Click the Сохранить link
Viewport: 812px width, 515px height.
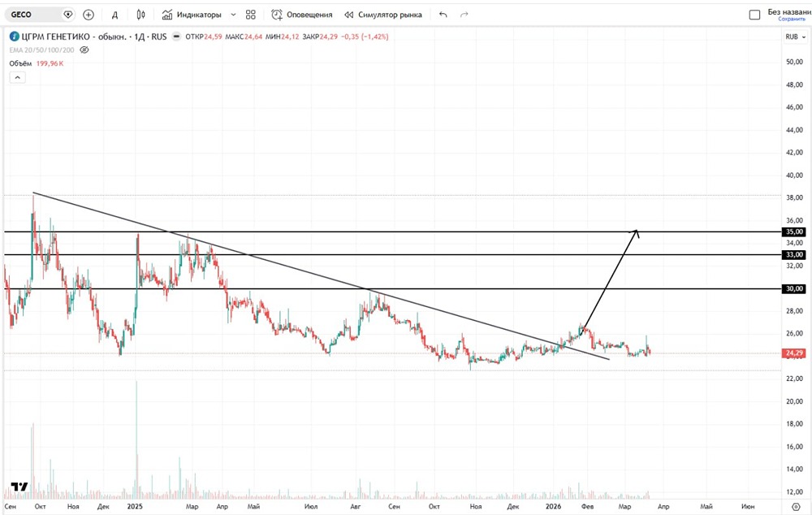click(x=792, y=19)
